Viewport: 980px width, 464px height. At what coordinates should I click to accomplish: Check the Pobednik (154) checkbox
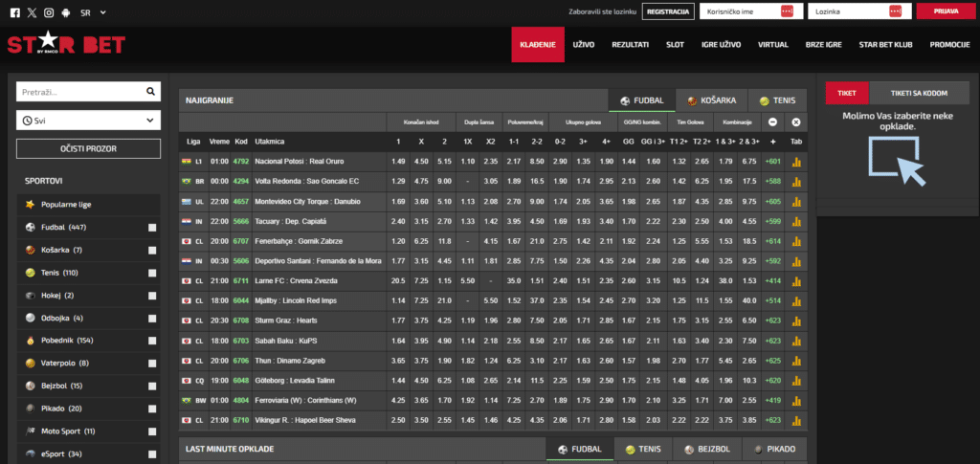[x=152, y=341]
